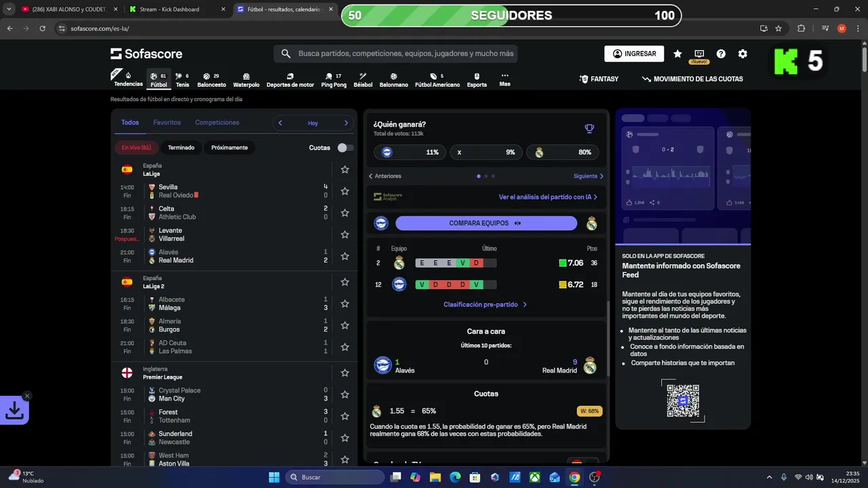868x488 pixels.
Task: Open the help question mark icon
Action: pos(721,54)
